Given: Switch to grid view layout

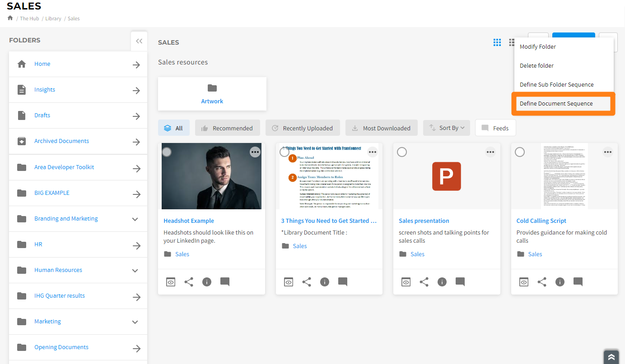Looking at the screenshot, I should click(x=497, y=42).
